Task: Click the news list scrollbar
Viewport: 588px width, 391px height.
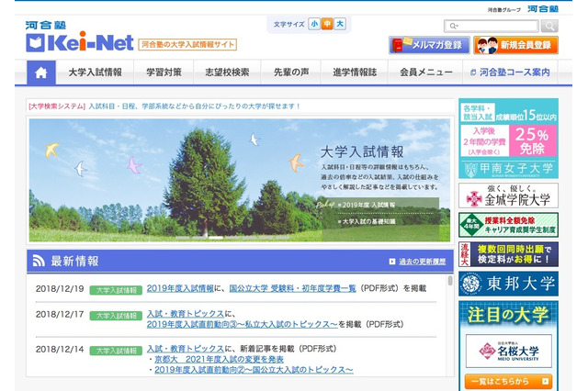Action: click(x=450, y=281)
